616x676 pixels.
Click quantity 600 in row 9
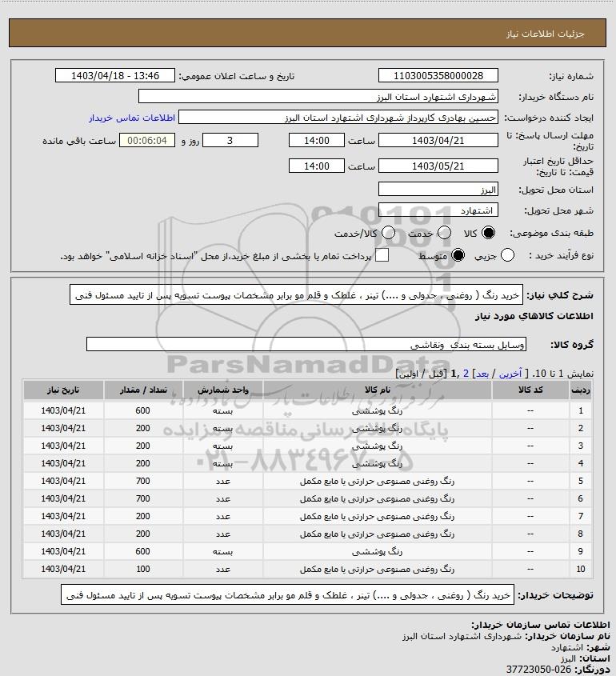[143, 551]
